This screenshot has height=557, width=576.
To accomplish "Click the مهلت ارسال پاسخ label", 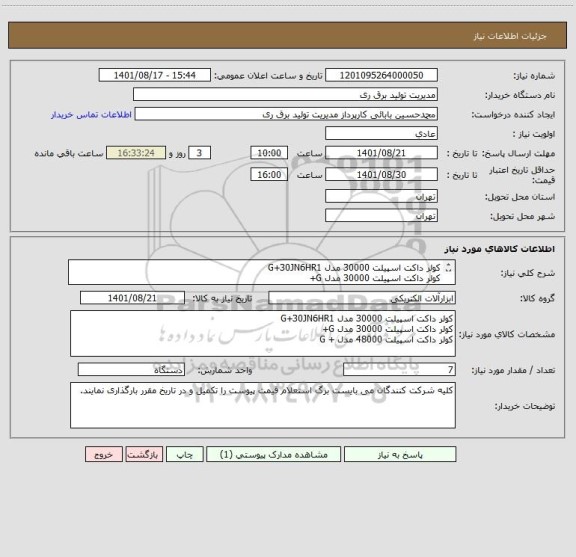I will (x=518, y=154).
